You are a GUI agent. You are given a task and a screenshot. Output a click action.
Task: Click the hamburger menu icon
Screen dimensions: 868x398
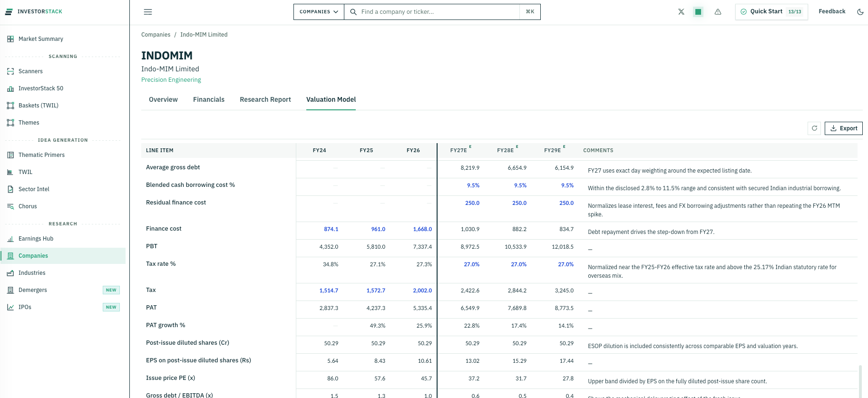[148, 12]
